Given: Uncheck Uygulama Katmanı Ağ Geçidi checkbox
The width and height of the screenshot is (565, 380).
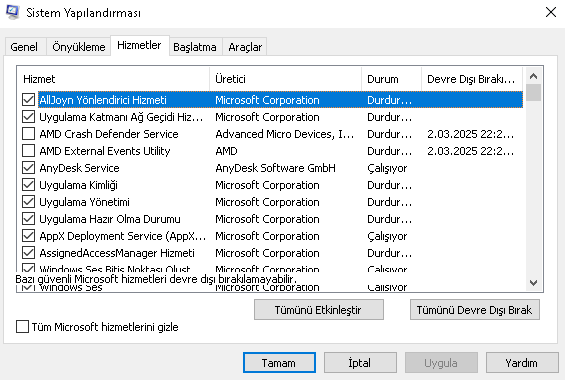Looking at the screenshot, I should coord(28,117).
